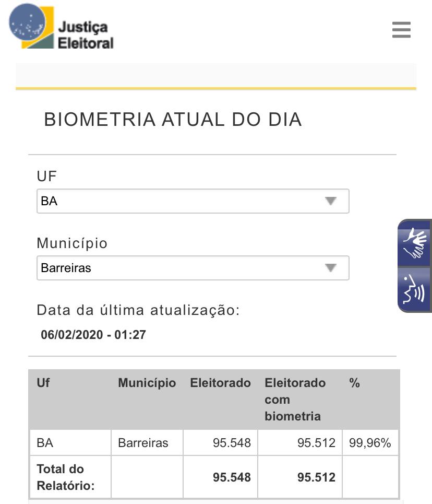Click the Eleitorado column header
This screenshot has width=432, height=504.
pos(220,383)
